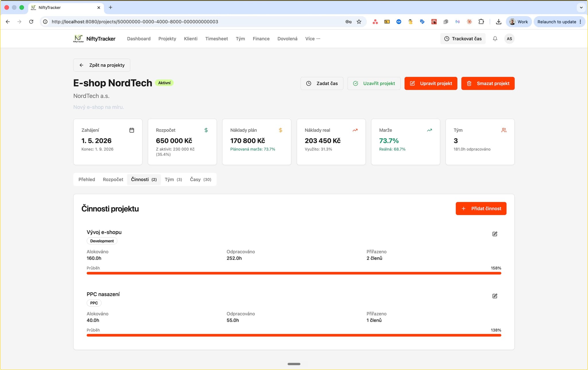This screenshot has height=370, width=588.
Task: Click Upravit projekt button
Action: click(431, 83)
